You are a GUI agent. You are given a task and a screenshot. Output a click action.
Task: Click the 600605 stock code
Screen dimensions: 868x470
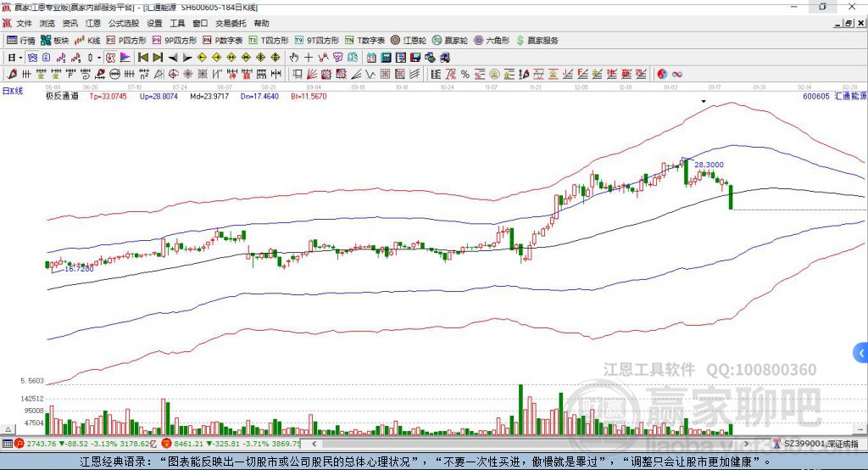pyautogui.click(x=816, y=97)
